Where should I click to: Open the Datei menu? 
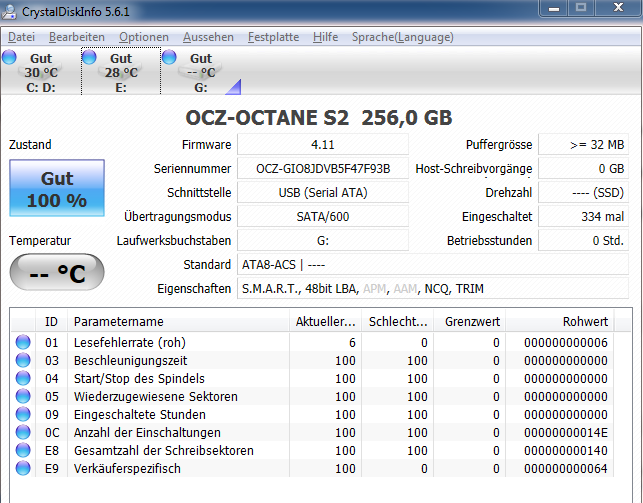21,37
